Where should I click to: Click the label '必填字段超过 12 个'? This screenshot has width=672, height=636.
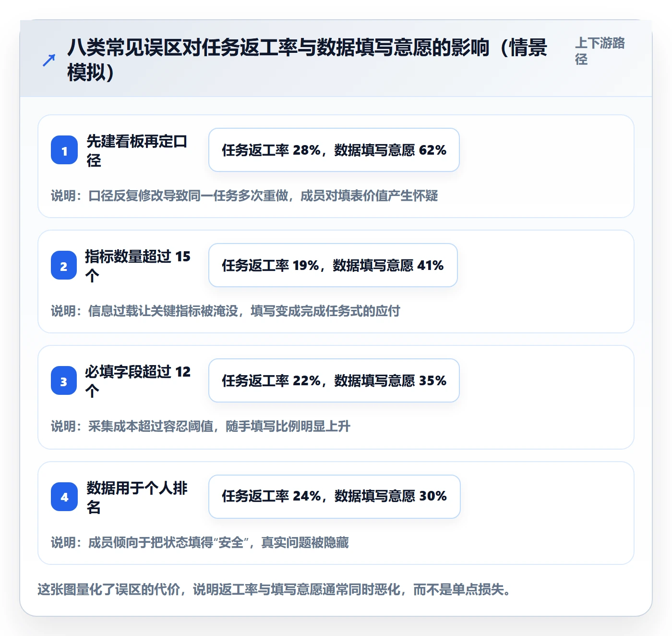(x=138, y=381)
